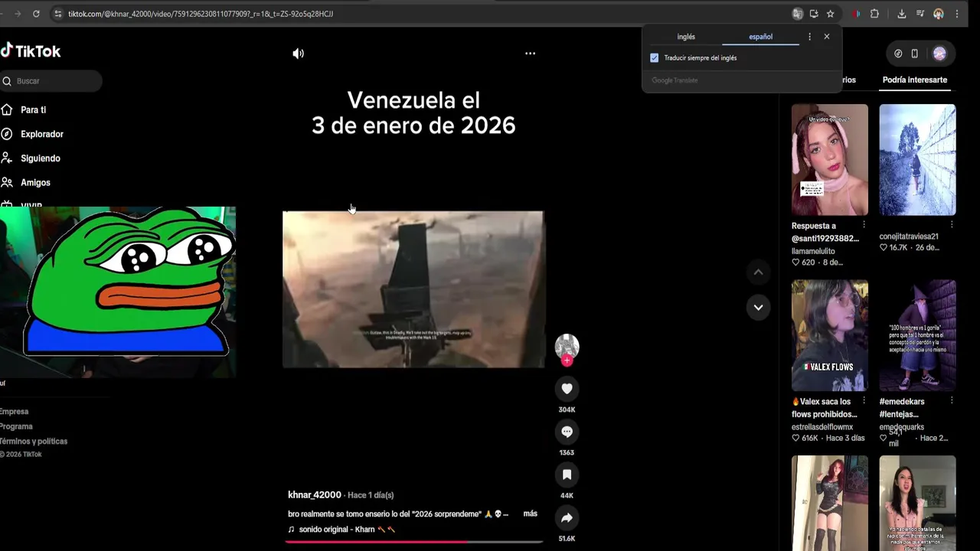The width and height of the screenshot is (980, 551).
Task: Close the Google Translate popup
Action: (827, 37)
